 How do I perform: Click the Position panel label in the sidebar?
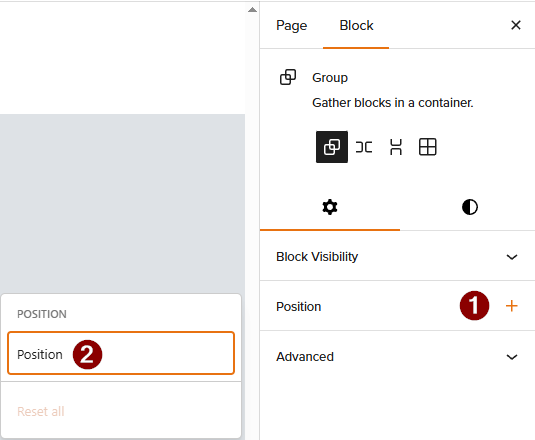pos(299,307)
